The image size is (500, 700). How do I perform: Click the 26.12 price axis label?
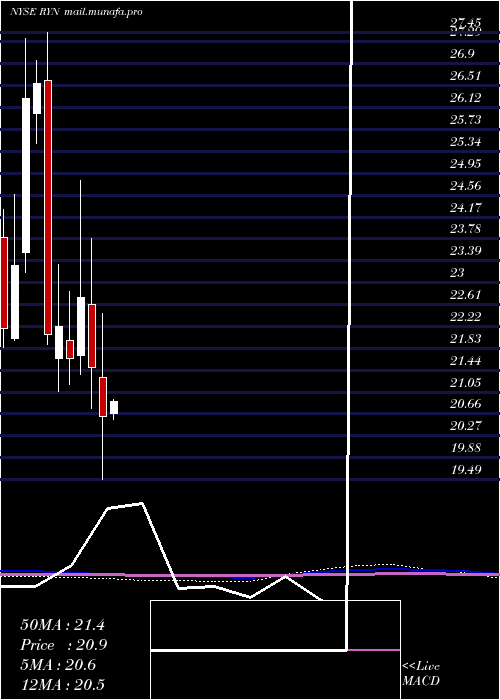[465, 98]
